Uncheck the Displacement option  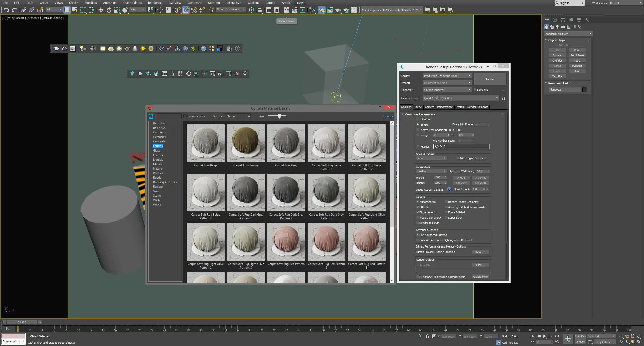[x=418, y=212]
